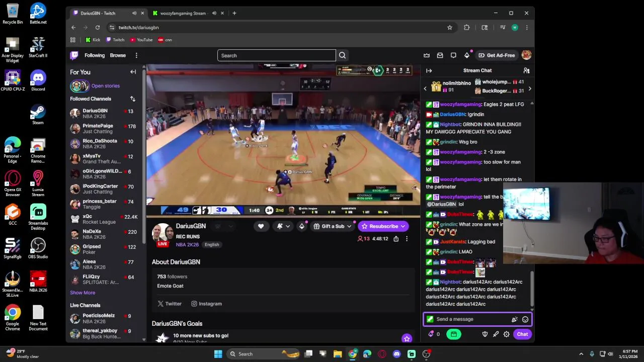Viewport: 644px width, 362px height.
Task: Open Whispers speech bubble icon
Action: (453, 55)
